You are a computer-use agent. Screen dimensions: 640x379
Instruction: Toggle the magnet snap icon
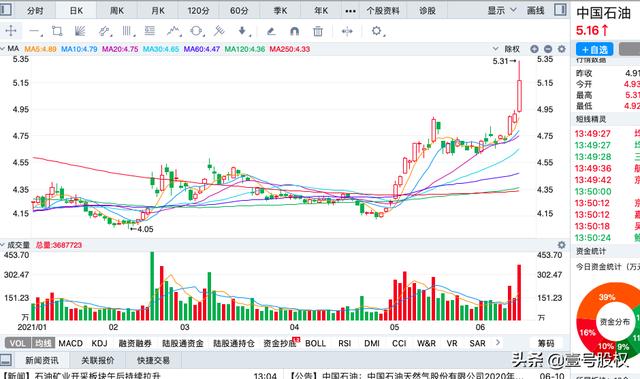(x=294, y=31)
